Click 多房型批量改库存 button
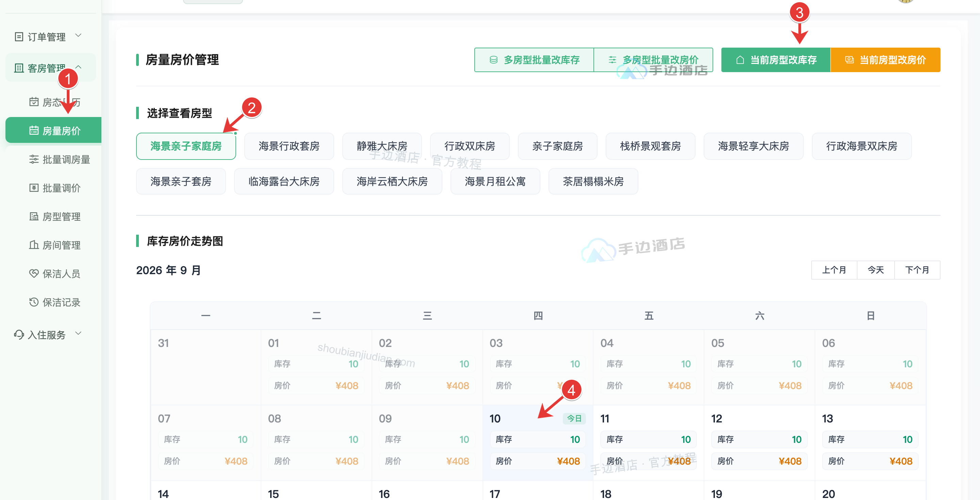 [534, 60]
